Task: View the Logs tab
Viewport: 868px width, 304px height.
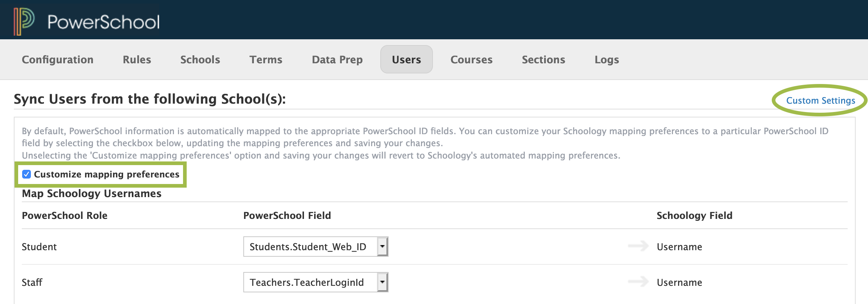Action: [x=607, y=60]
